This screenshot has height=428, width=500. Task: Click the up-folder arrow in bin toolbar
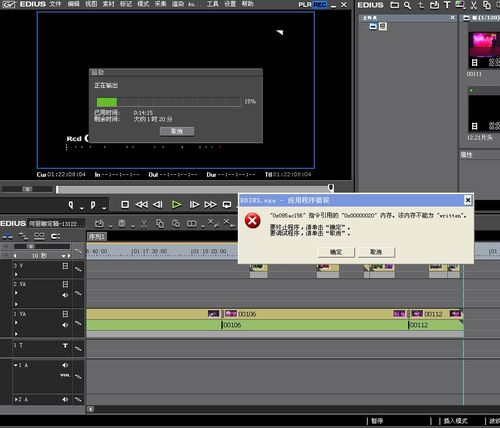pos(421,5)
